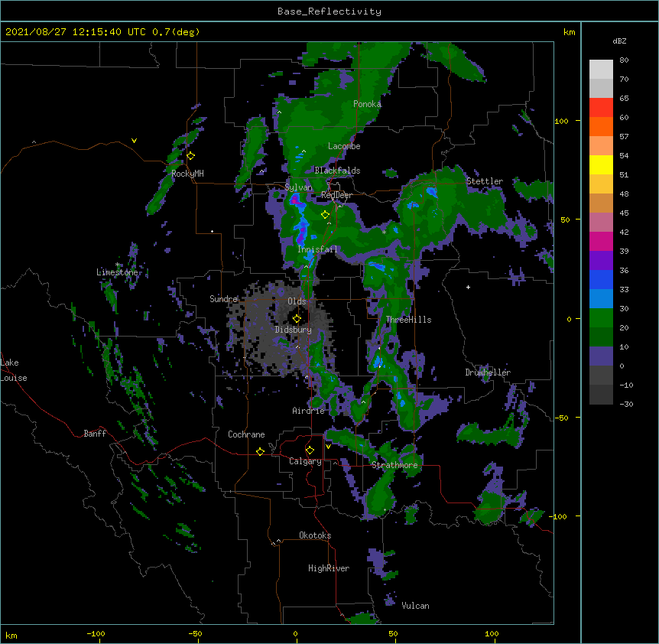Screen dimensions: 659x644
Task: Click the 80 value on the dBZ scale
Action: tap(624, 60)
